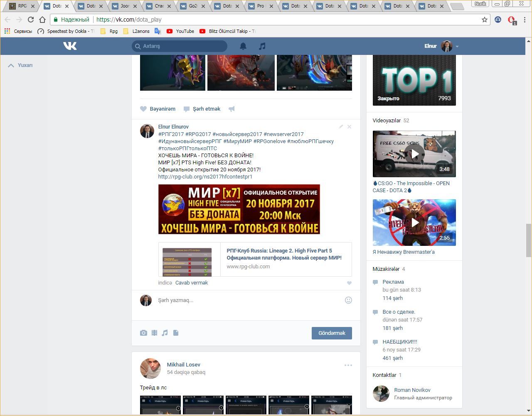
Task: Play the Я Ненавижу Brewmaster'a video
Action: click(414, 223)
